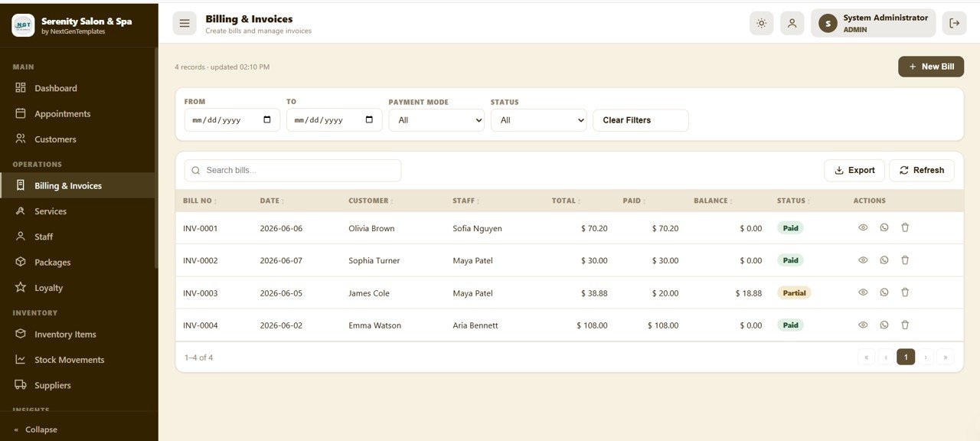Click Clear Filters button
Image resolution: width=980 pixels, height=441 pixels.
click(x=641, y=120)
